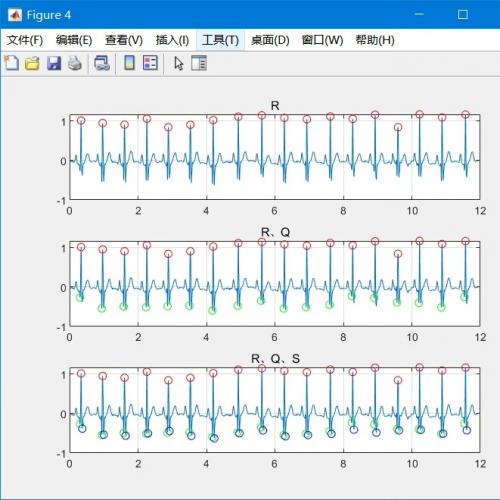Click x-axis label 12 of top plot
The image size is (500, 500).
coord(480,211)
